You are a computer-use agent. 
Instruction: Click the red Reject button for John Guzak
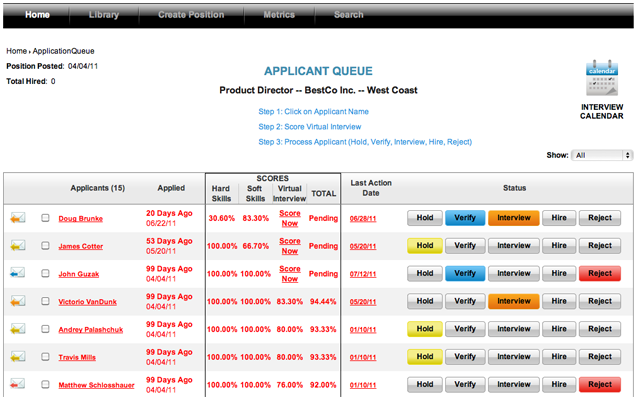pos(600,273)
